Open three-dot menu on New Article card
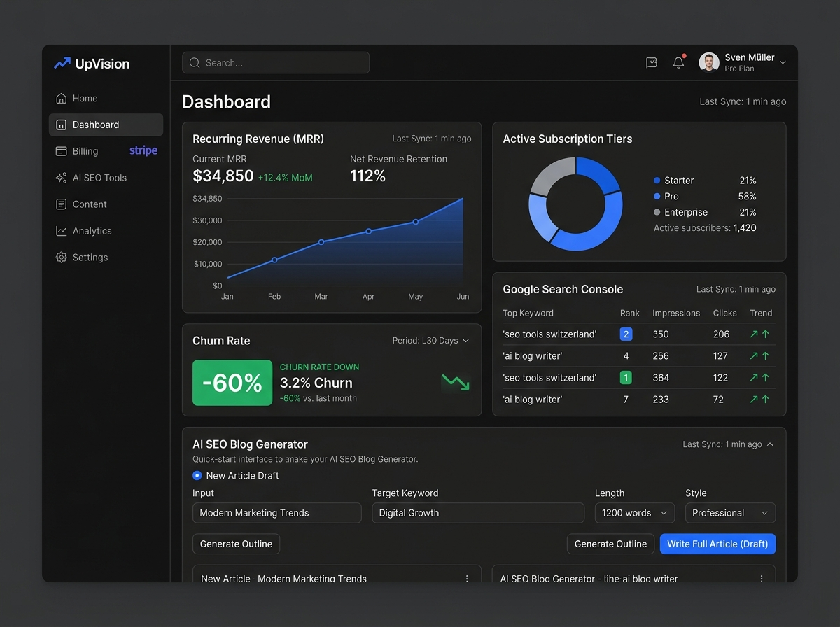 tap(467, 579)
